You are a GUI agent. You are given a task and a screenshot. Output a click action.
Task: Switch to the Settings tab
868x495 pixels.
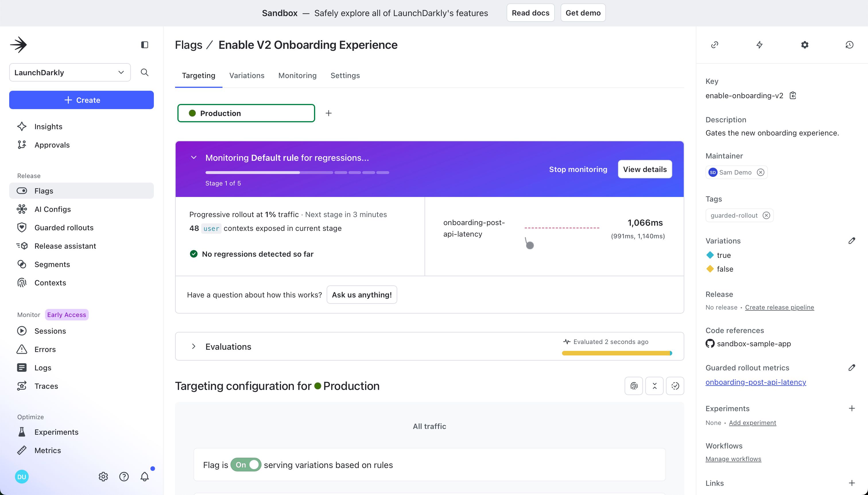tap(345, 76)
